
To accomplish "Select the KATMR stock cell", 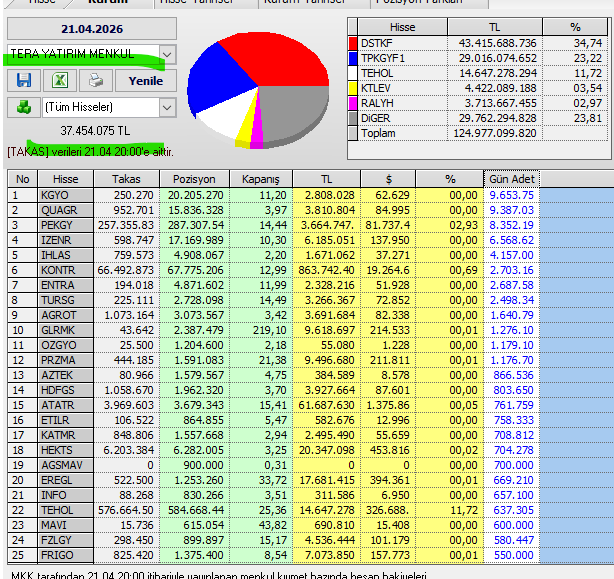I will [x=66, y=435].
